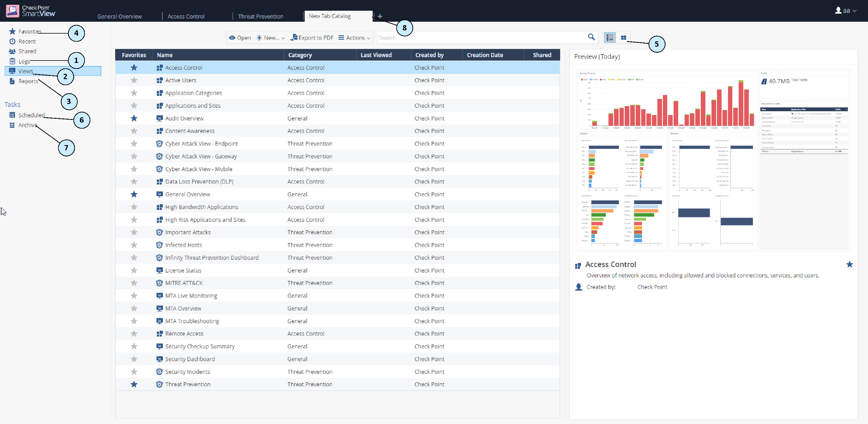
Task: Open the Actions dropdown menu
Action: 354,38
